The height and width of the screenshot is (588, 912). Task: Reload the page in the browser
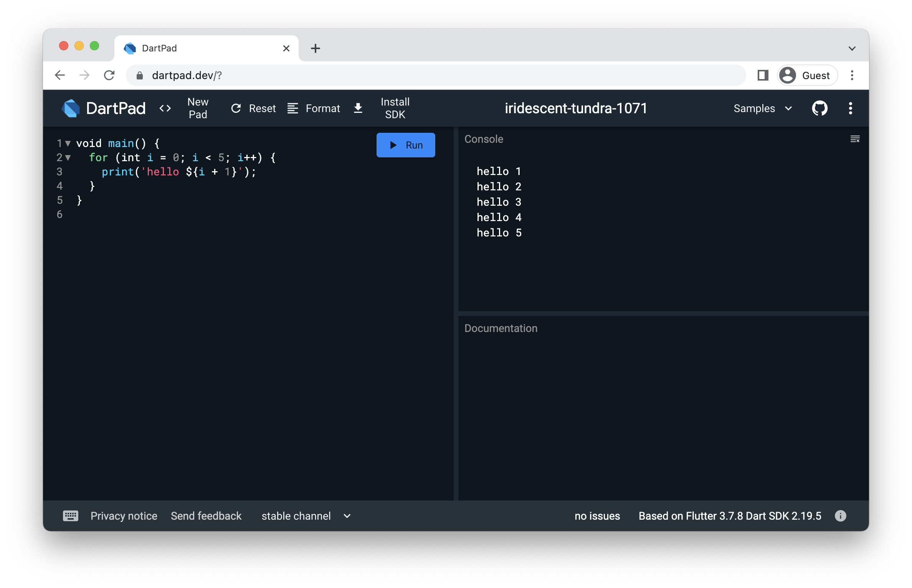109,75
